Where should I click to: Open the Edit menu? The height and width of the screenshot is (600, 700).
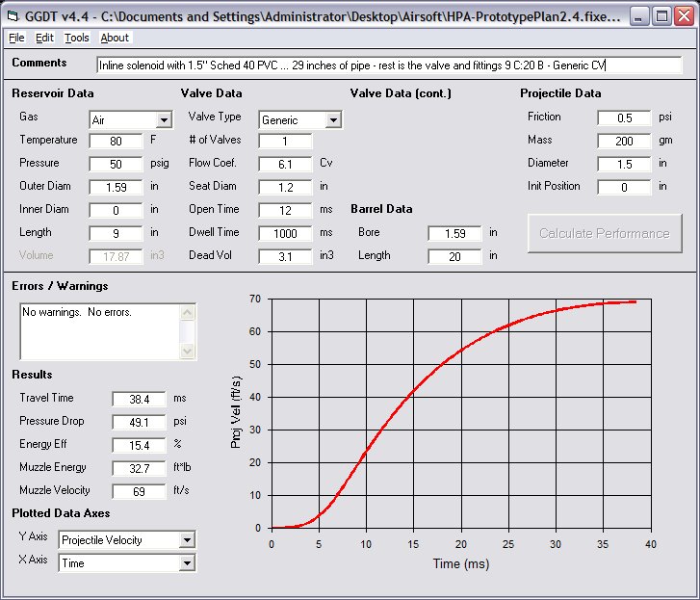[x=45, y=38]
